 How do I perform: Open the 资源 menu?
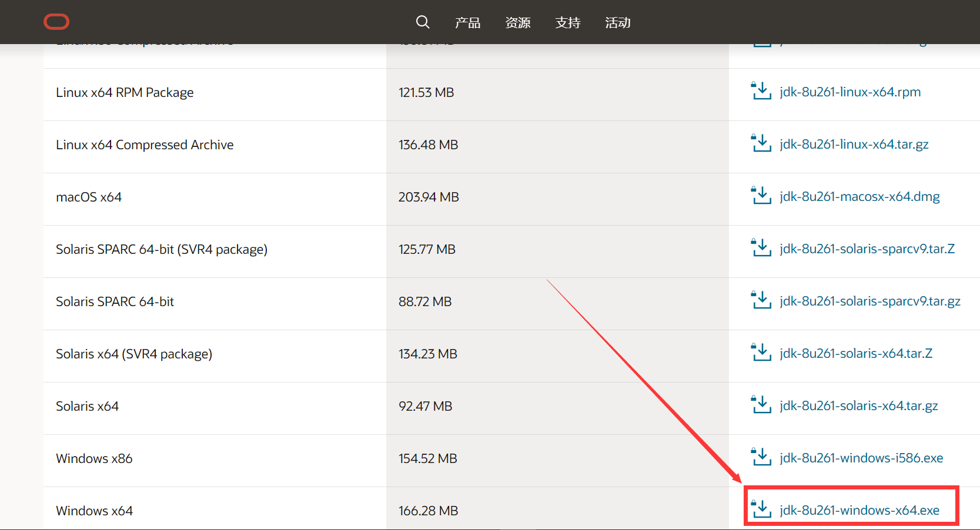tap(518, 23)
